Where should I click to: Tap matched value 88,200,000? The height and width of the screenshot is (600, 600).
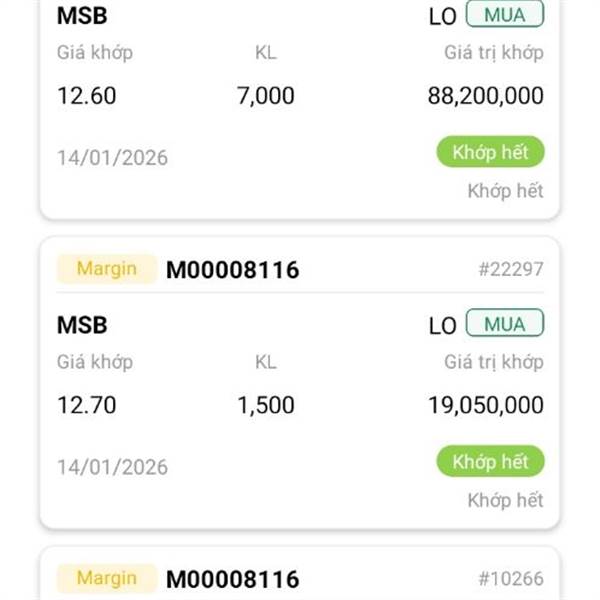pos(486,96)
